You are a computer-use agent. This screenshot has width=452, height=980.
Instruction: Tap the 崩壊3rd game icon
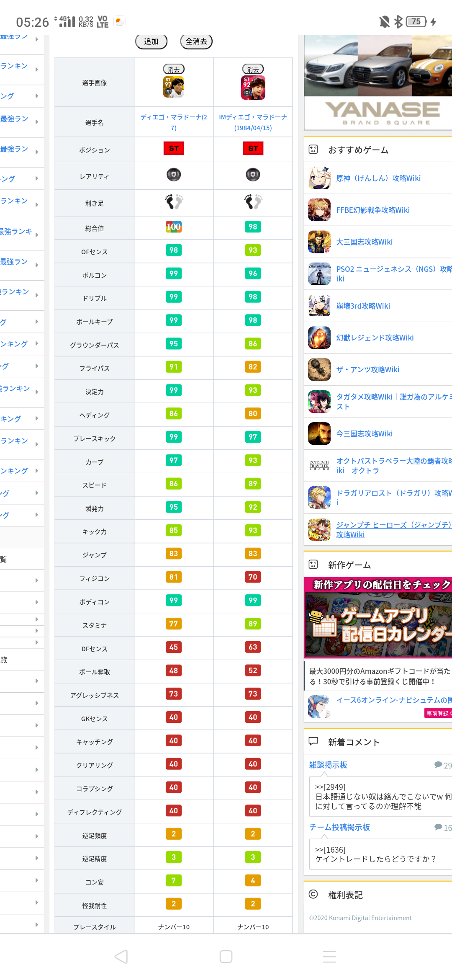coord(319,306)
